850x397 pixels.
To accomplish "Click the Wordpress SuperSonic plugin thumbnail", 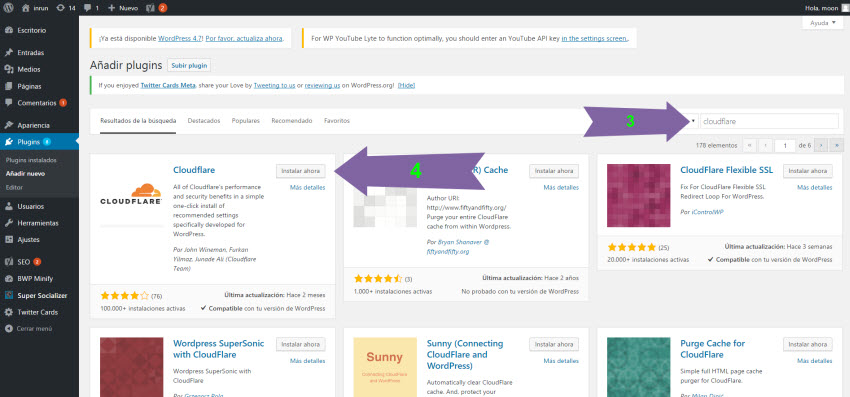I will pos(131,367).
